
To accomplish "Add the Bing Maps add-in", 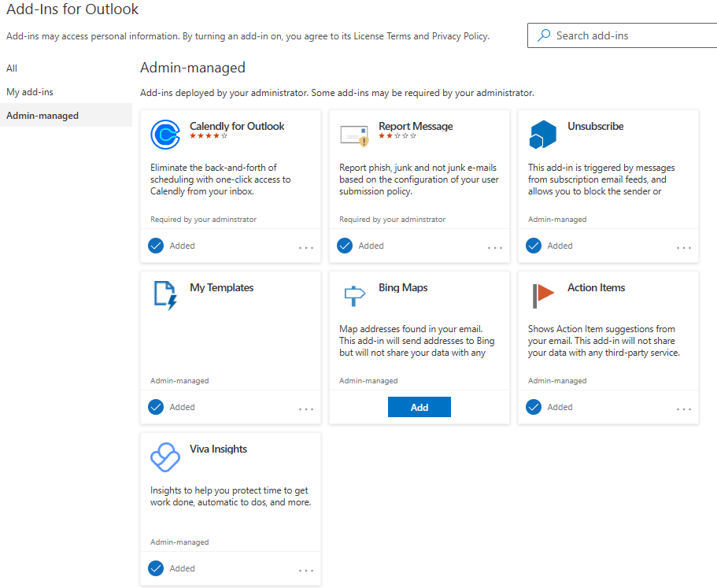I will 419,406.
